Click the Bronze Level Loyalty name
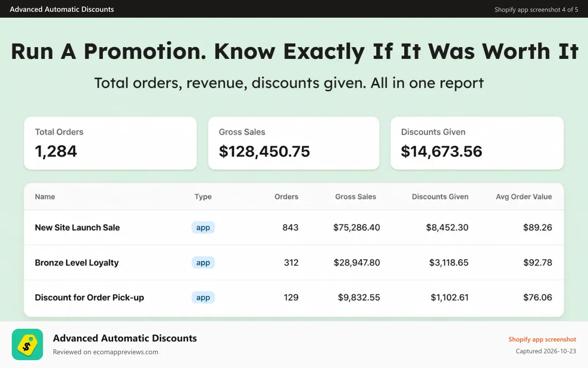588x368 pixels. [x=77, y=263]
